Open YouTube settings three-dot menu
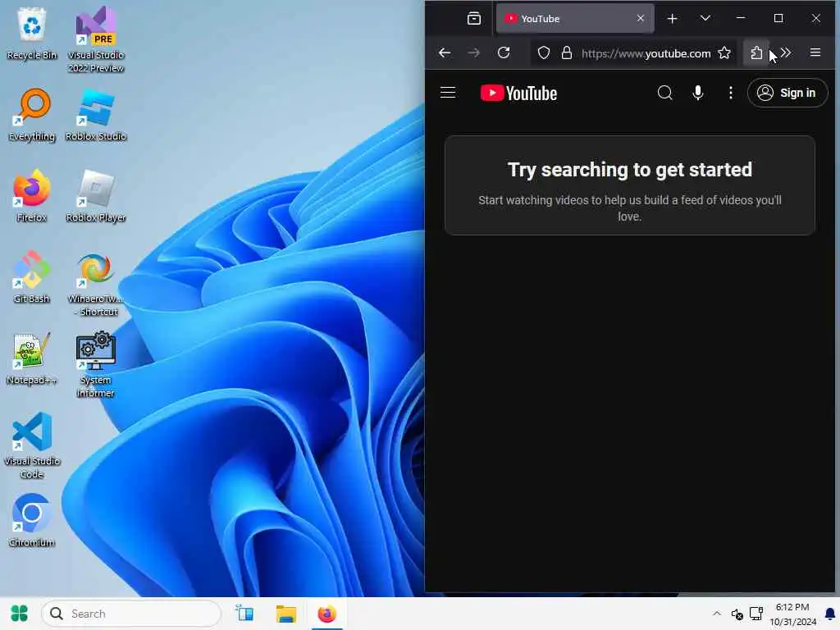840x630 pixels. 731,93
